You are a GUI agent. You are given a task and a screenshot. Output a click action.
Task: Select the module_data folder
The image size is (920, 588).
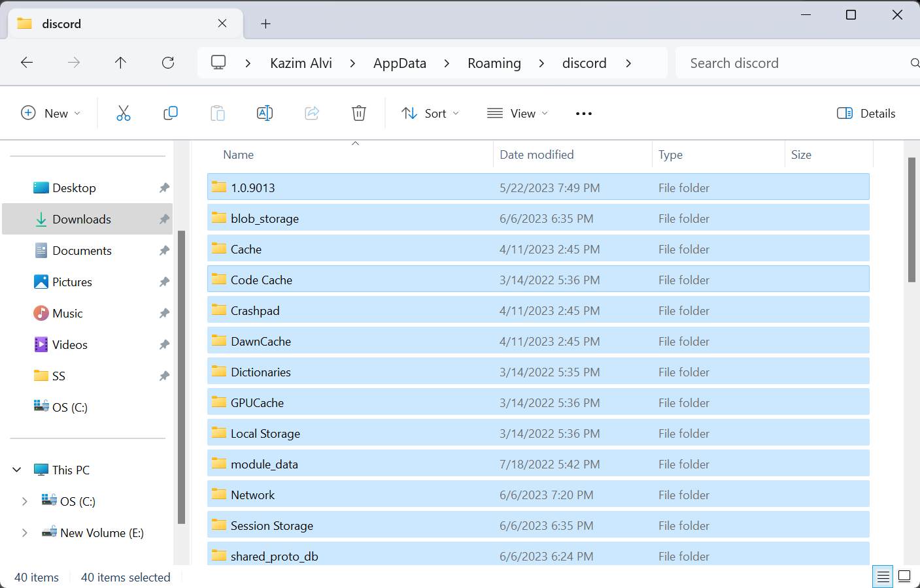[538, 464]
